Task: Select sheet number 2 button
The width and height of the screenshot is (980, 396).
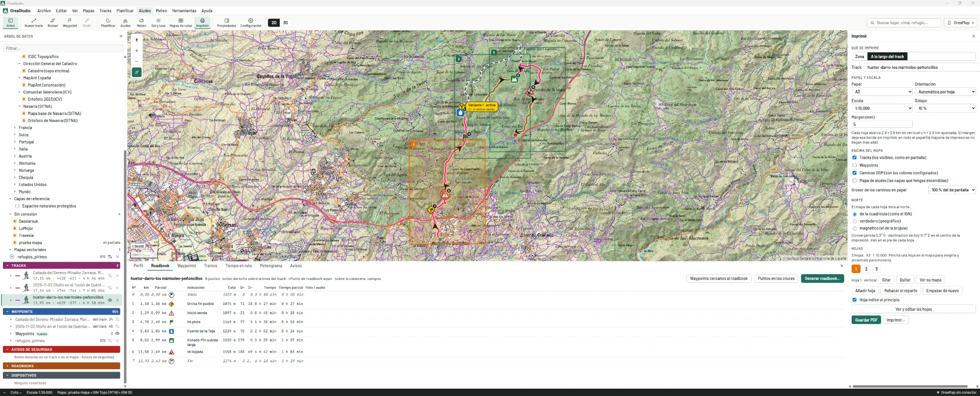Action: (866, 269)
